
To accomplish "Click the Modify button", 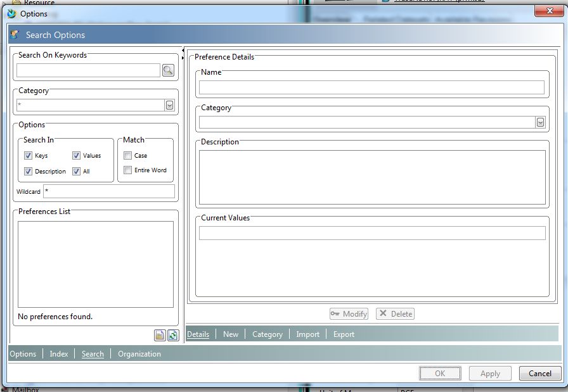I will point(349,314).
